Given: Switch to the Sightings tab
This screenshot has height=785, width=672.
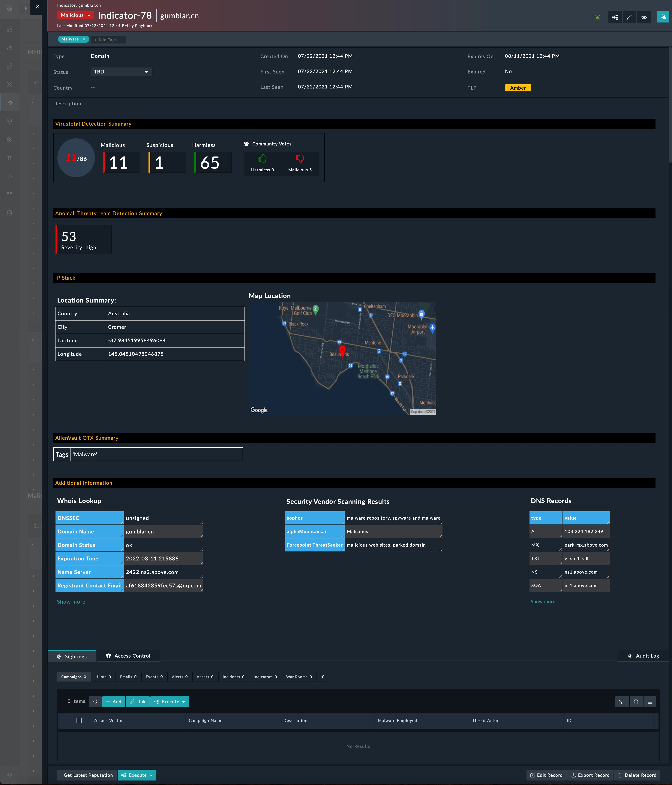Looking at the screenshot, I should [x=72, y=657].
